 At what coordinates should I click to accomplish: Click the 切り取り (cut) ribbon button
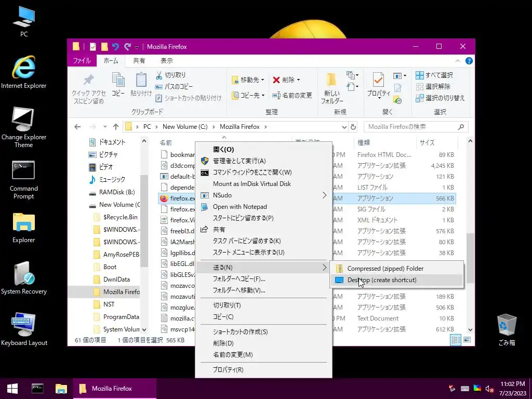coord(170,75)
